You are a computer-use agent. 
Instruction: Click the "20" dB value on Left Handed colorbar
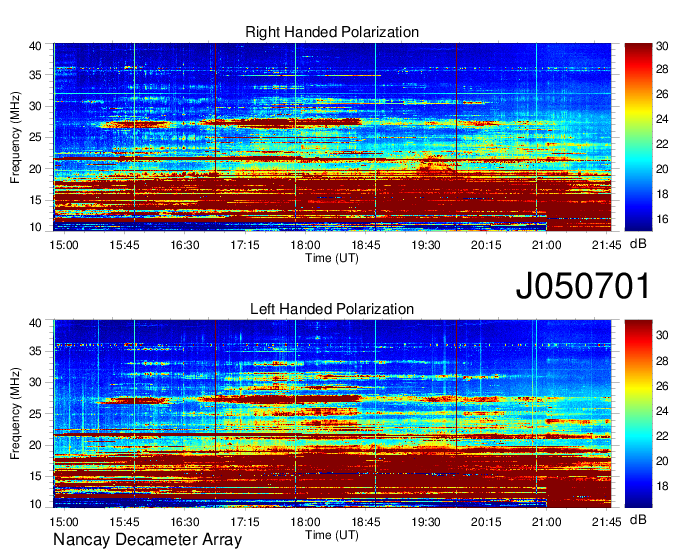(662, 461)
